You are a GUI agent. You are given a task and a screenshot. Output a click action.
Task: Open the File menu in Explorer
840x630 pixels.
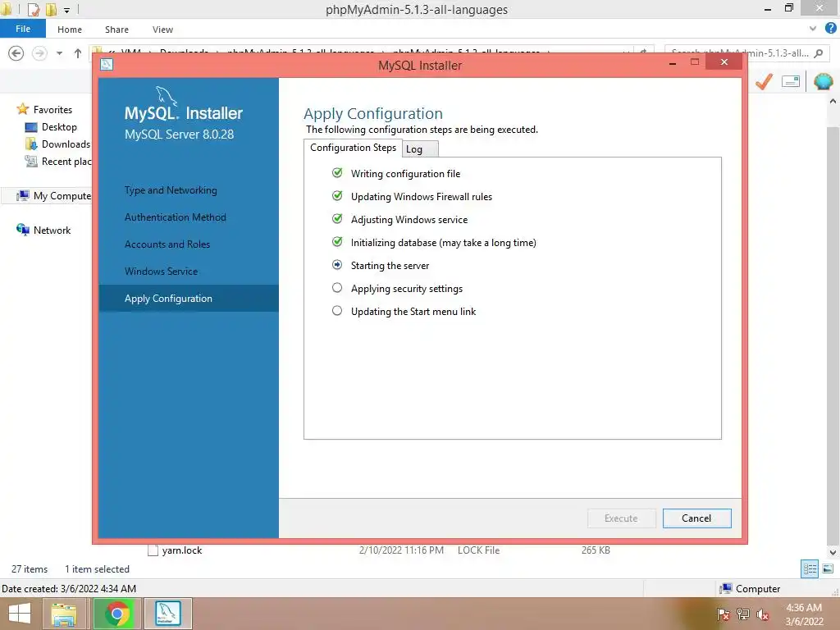pyautogui.click(x=22, y=29)
